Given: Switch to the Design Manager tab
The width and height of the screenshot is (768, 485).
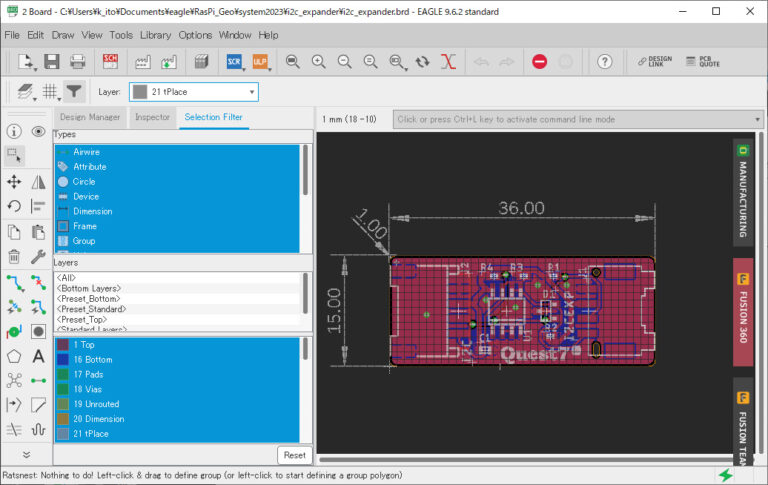Looking at the screenshot, I should tap(90, 117).
